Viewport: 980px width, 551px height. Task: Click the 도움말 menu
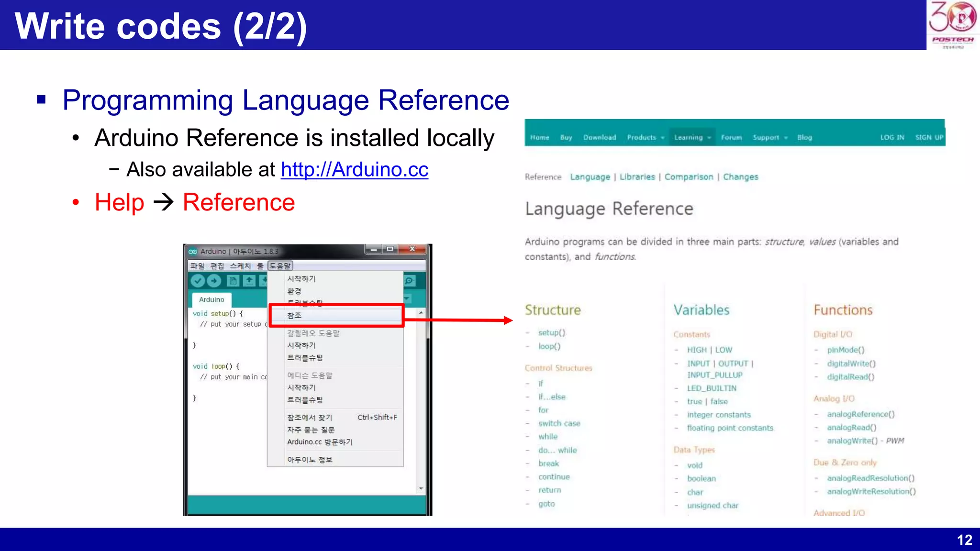tap(280, 266)
